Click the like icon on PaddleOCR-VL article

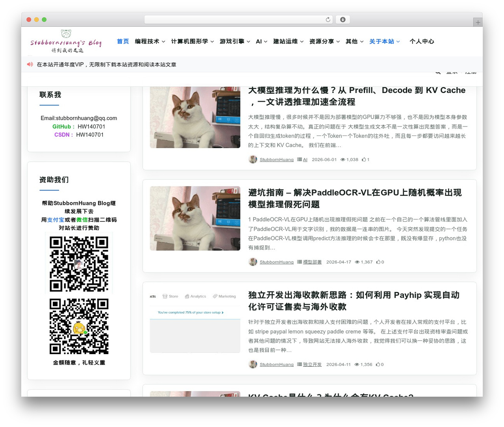378,262
